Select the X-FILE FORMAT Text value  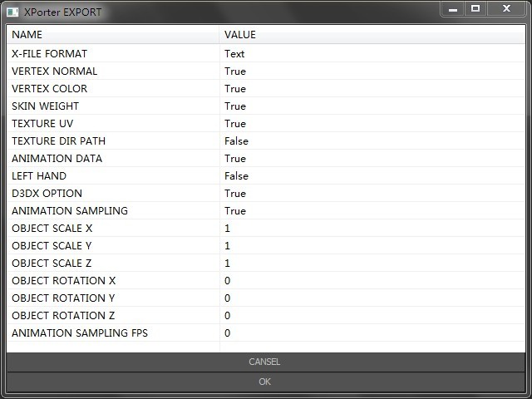234,54
